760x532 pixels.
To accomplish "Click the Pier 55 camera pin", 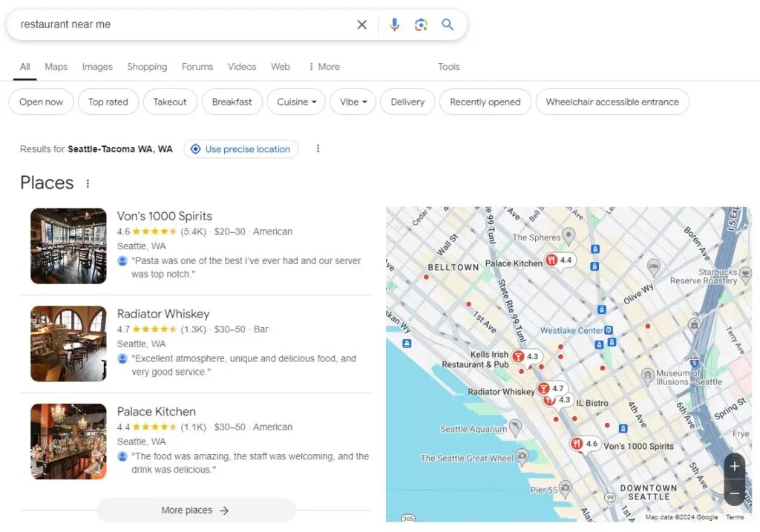I will 565,488.
